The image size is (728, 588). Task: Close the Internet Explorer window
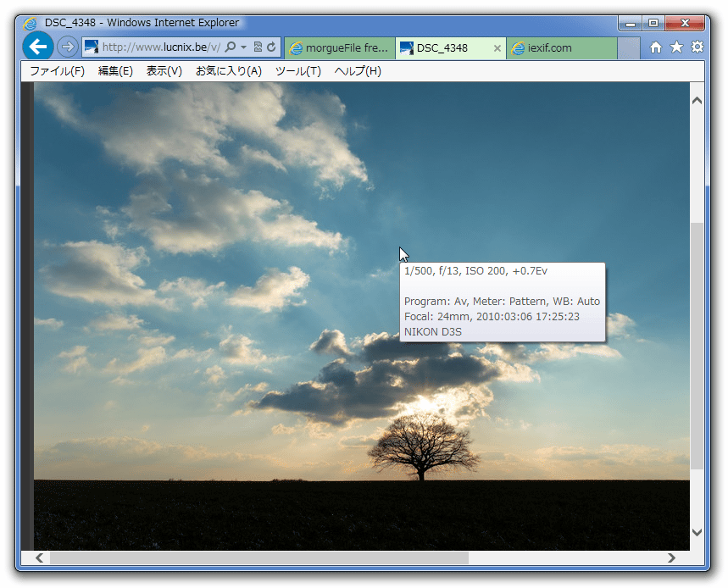point(685,23)
